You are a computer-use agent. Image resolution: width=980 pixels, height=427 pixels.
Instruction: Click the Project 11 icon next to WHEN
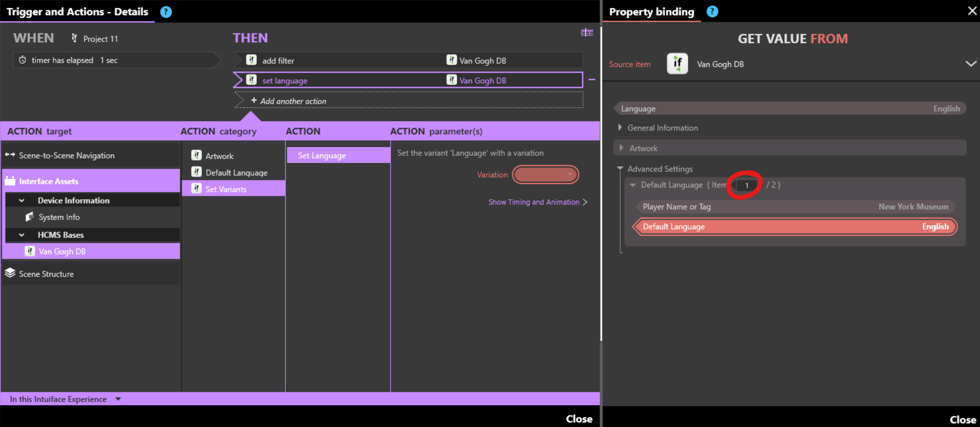tap(74, 38)
